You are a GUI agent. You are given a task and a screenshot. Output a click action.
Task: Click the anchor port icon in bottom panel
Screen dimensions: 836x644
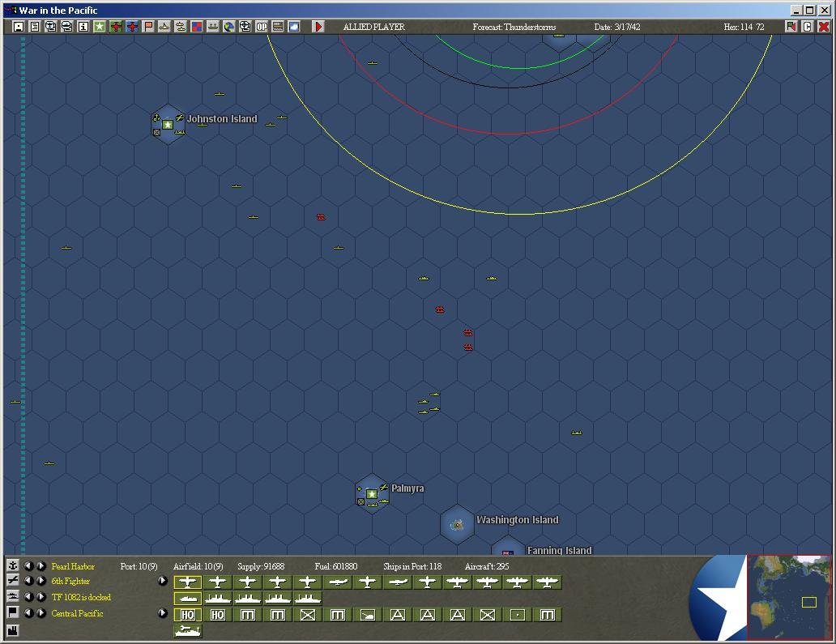coord(12,565)
